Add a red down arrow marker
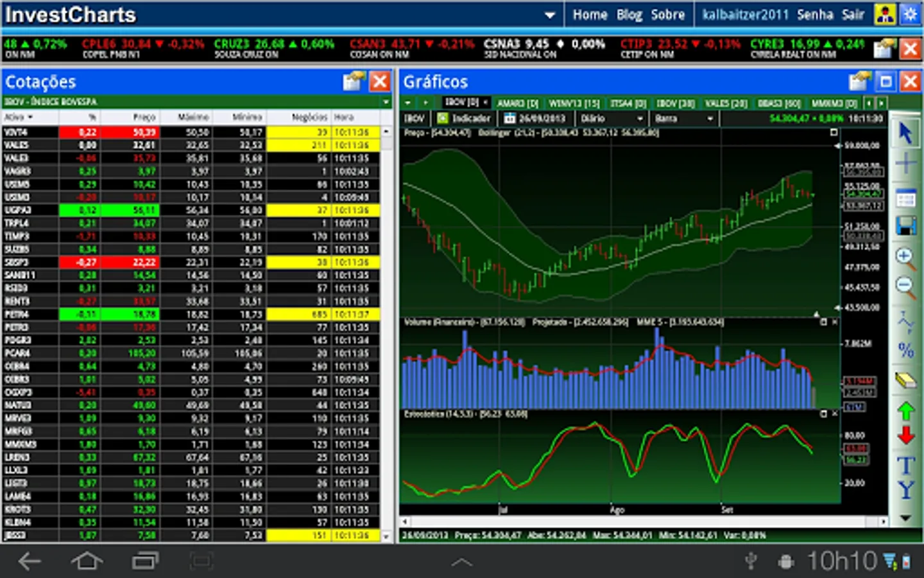Image resolution: width=924 pixels, height=578 pixels. [x=905, y=435]
